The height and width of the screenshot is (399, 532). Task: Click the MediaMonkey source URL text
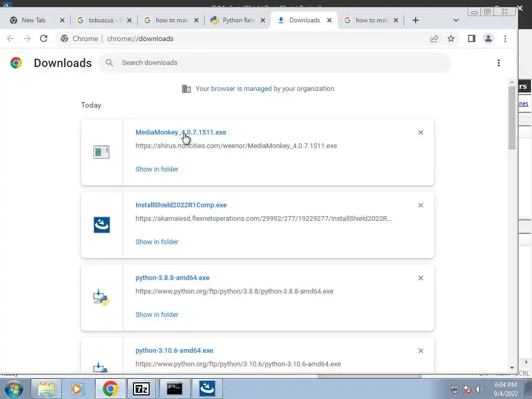click(x=236, y=146)
